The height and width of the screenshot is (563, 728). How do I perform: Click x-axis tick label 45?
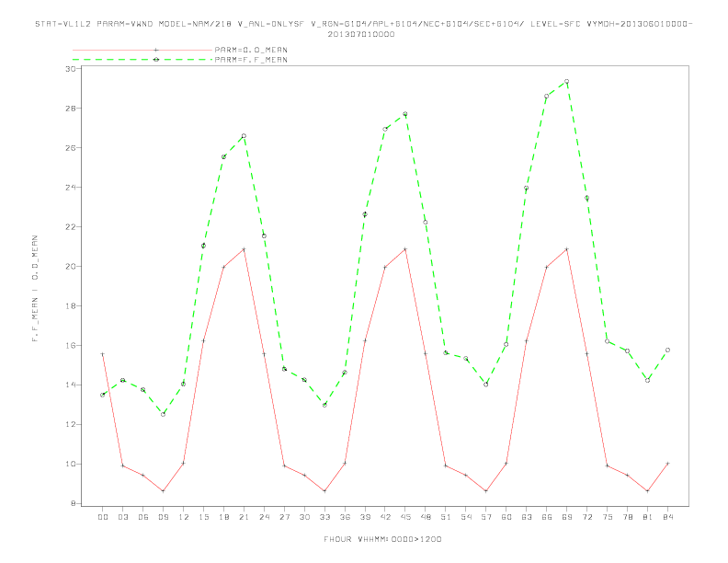tap(405, 517)
